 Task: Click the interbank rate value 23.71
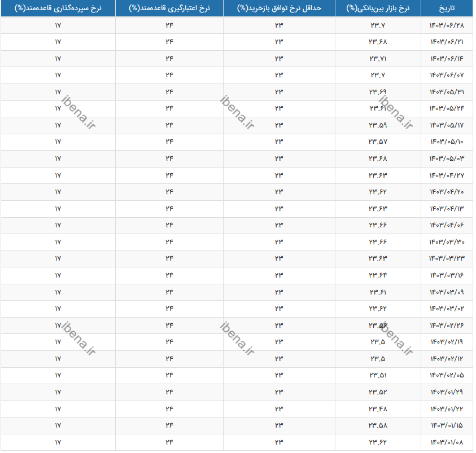tap(378, 59)
